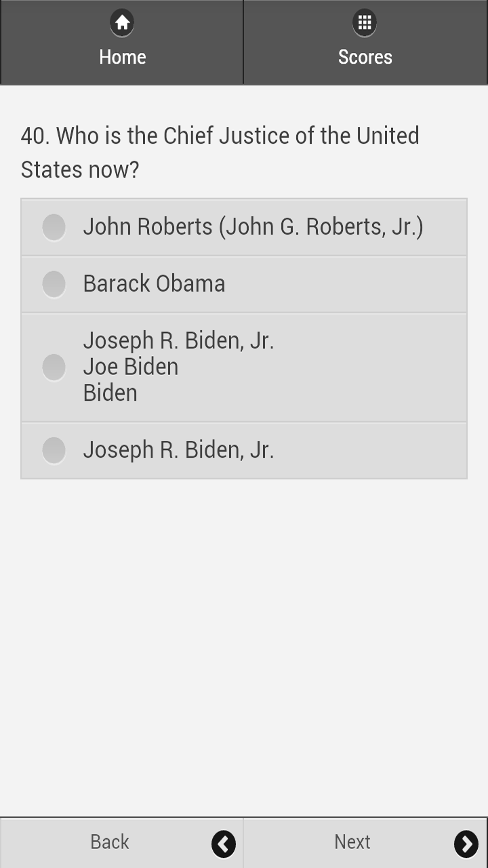Tap the grid icon above Scores
488x868 pixels.
coord(365,23)
